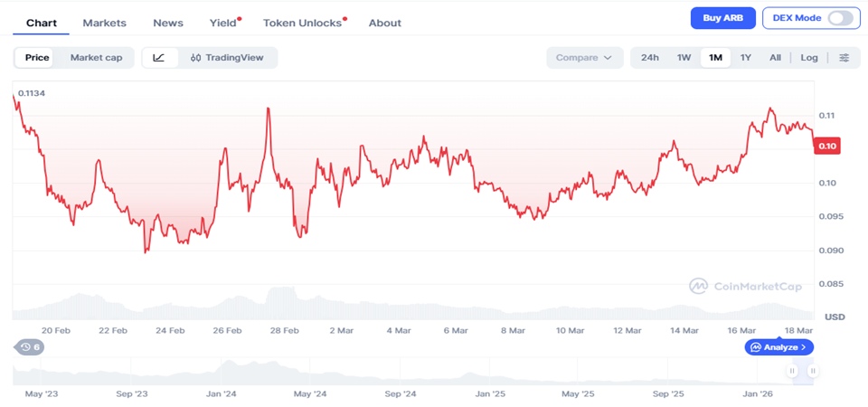The width and height of the screenshot is (868, 407).
Task: Click the historical range slider near Jan '25
Action: coord(491,371)
